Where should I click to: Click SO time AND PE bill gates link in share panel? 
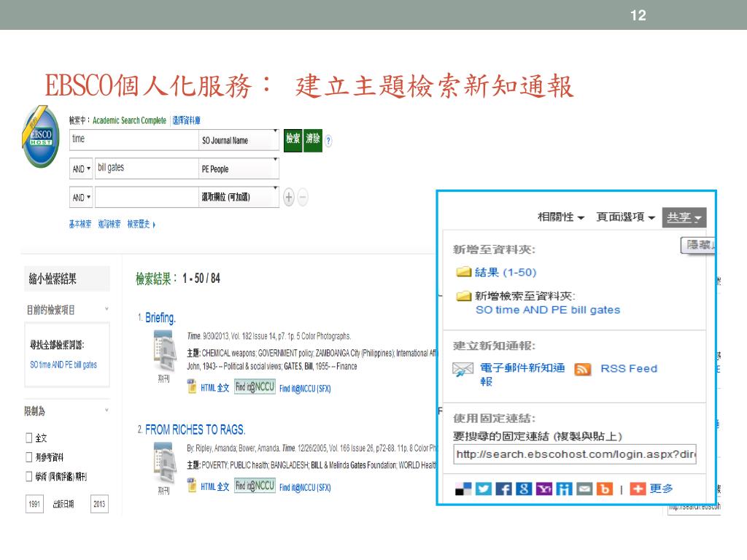pos(548,310)
